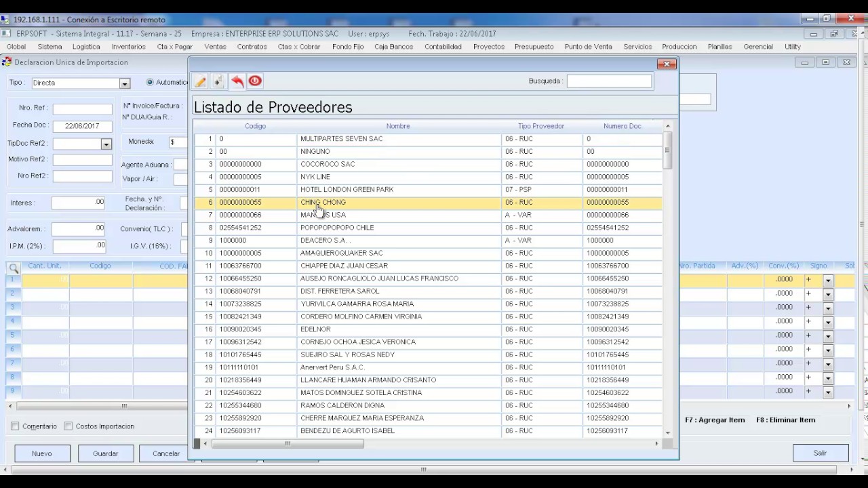Click the supplier list vertical scrollbar thumb

pos(667,150)
